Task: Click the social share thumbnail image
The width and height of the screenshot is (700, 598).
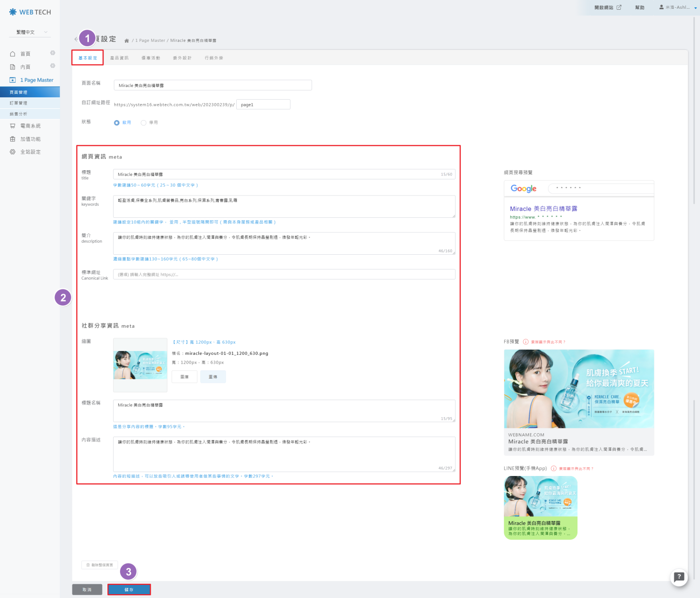Action: 140,365
